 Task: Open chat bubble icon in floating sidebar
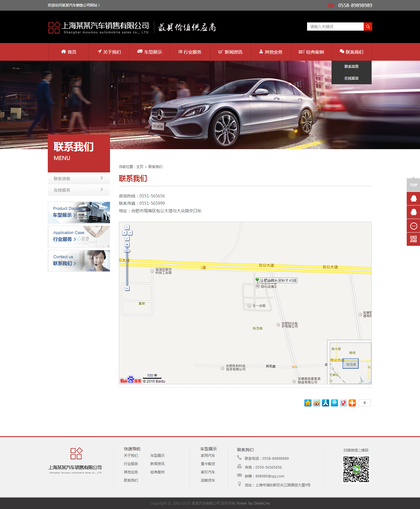[414, 226]
